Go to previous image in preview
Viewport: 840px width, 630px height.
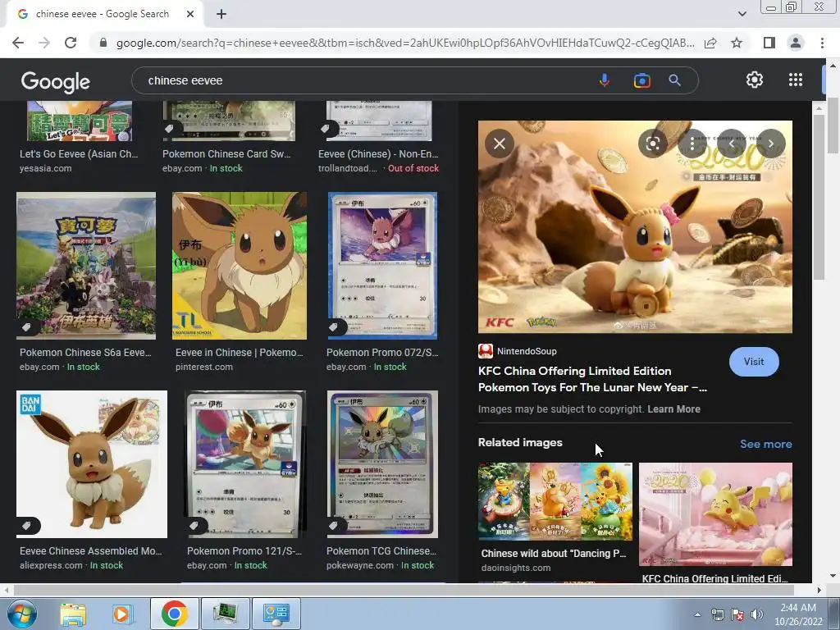pyautogui.click(x=731, y=144)
